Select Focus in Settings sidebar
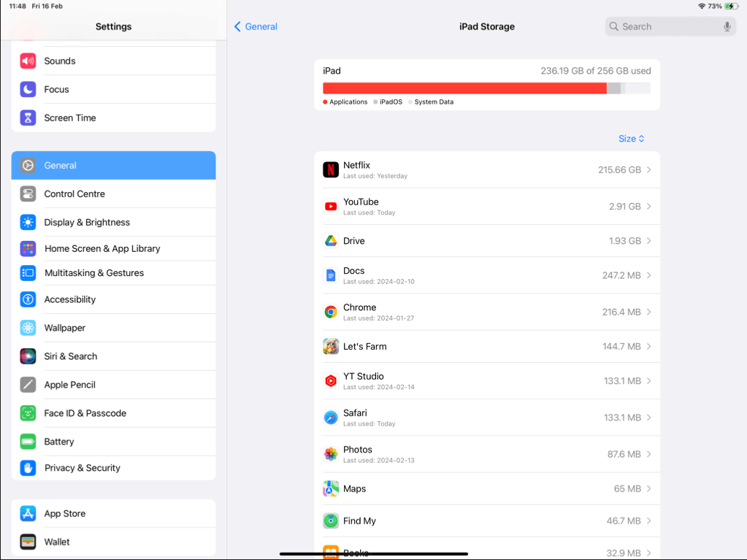The image size is (747, 560). 113,90
